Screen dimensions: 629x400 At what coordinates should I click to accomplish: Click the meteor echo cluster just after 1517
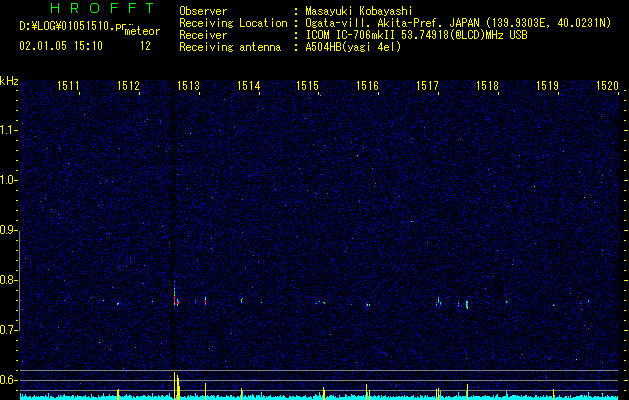439,302
